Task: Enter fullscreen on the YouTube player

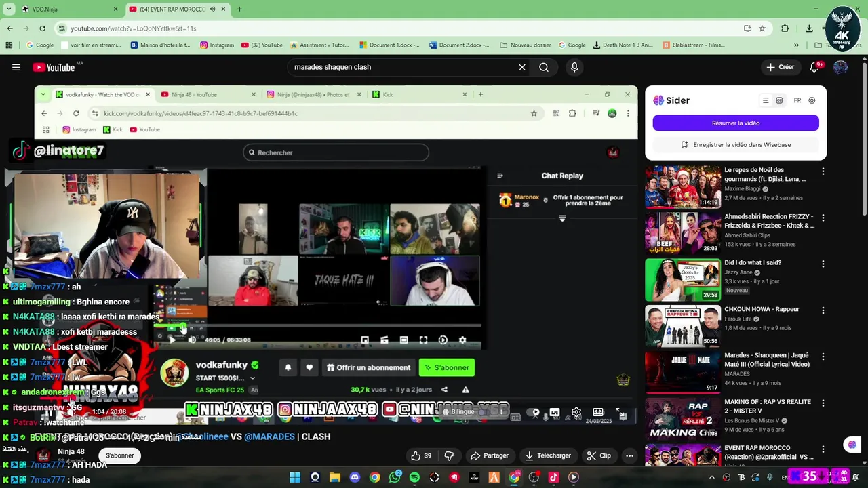Action: pos(618,412)
